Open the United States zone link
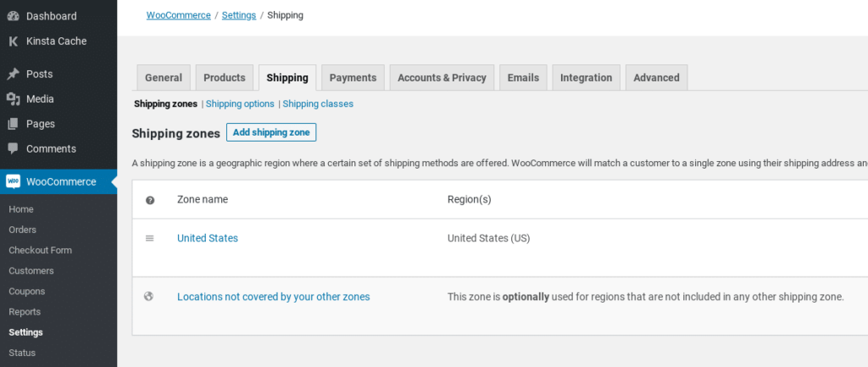 [208, 238]
